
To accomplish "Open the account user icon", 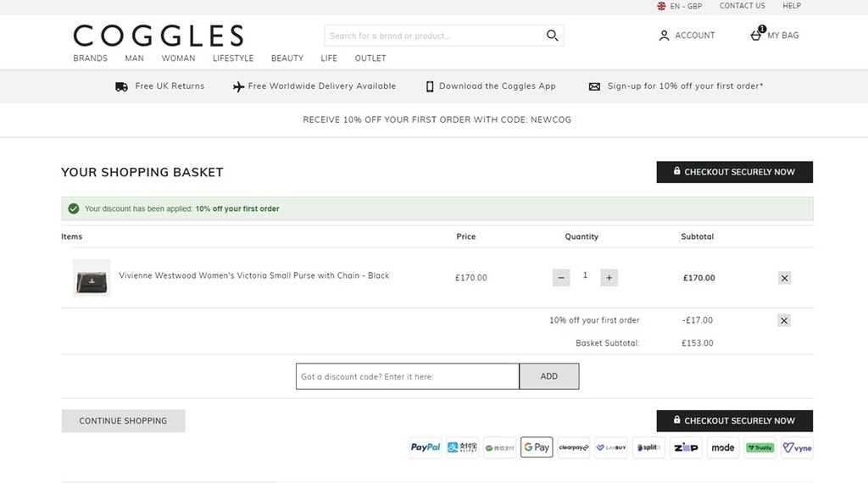I will click(x=664, y=36).
